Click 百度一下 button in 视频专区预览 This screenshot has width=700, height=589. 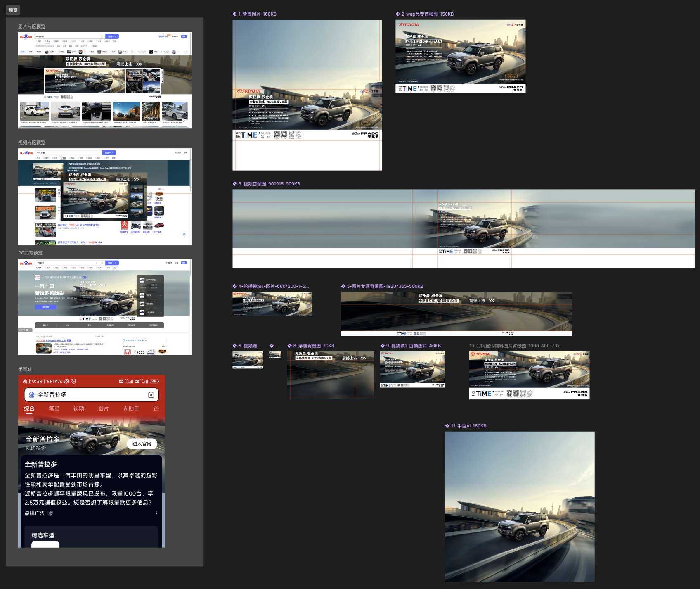click(x=109, y=152)
